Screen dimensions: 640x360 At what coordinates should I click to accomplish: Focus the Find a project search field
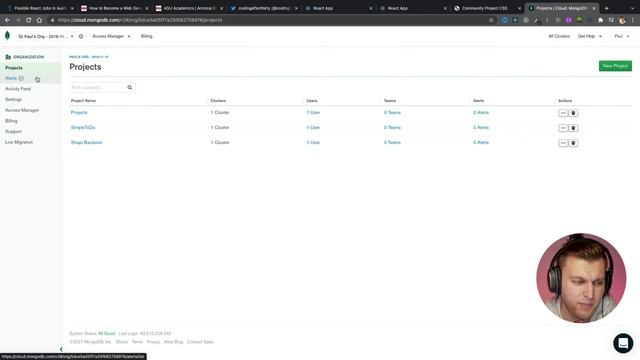[x=98, y=87]
